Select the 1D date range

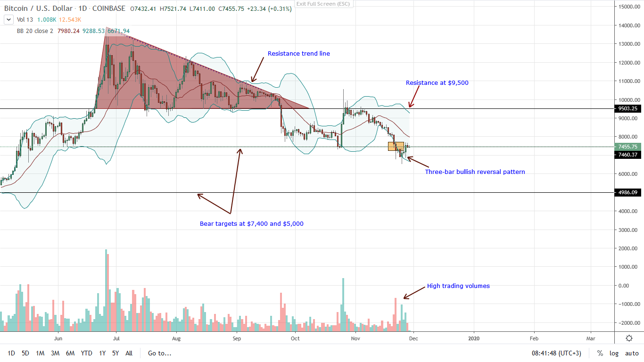(11, 353)
